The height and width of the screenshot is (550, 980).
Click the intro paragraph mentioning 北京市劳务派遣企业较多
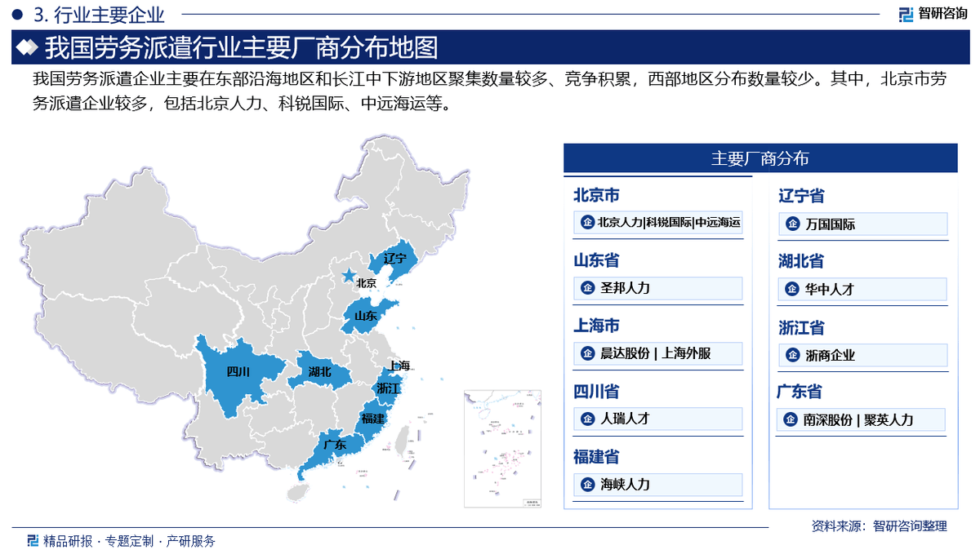coord(490,91)
